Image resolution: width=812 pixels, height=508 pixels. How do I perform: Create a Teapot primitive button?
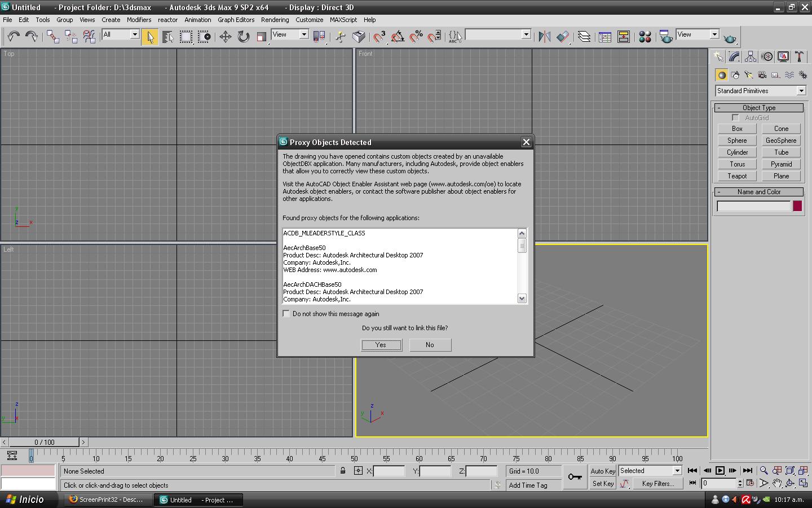point(737,176)
